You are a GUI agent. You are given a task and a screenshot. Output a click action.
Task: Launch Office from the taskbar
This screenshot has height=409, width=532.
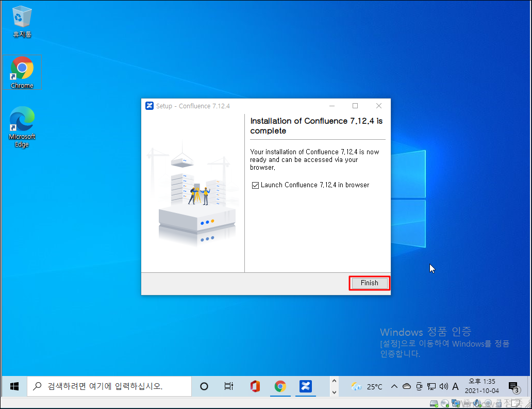point(255,386)
